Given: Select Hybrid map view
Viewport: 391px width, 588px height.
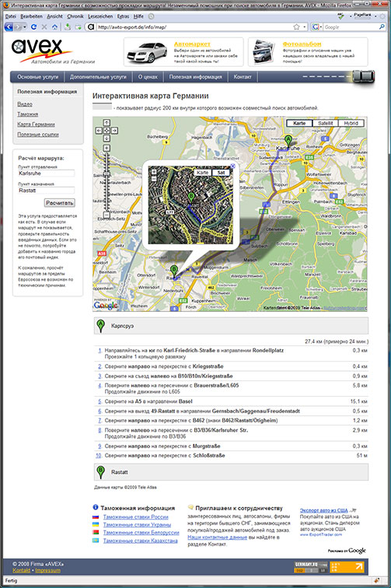Looking at the screenshot, I should click(351, 123).
